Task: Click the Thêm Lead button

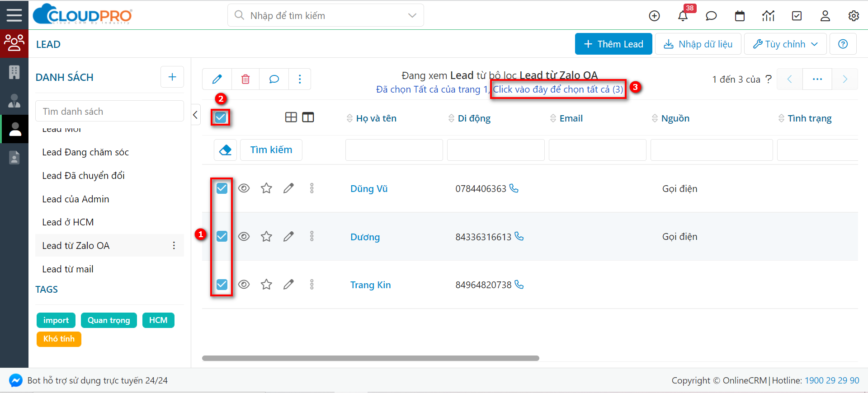Action: tap(613, 44)
